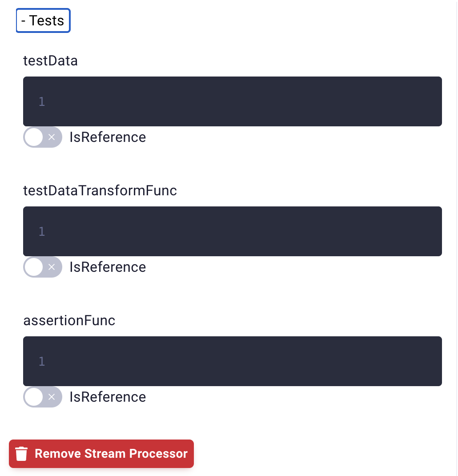Place cursor in assertionFunc code editor
This screenshot has height=476, width=458.
click(x=233, y=361)
